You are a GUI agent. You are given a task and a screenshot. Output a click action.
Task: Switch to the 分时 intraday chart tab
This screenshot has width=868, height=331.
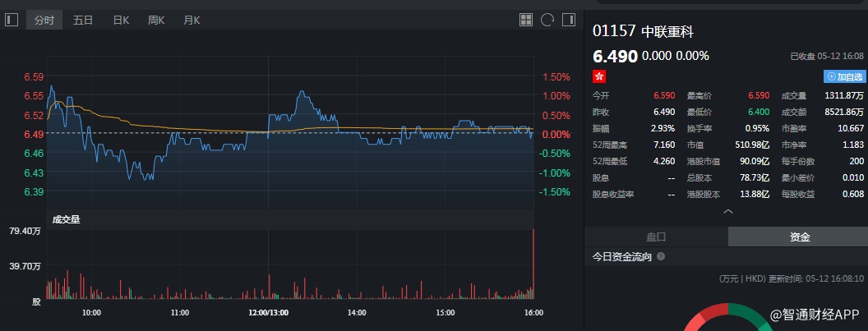coord(44,20)
